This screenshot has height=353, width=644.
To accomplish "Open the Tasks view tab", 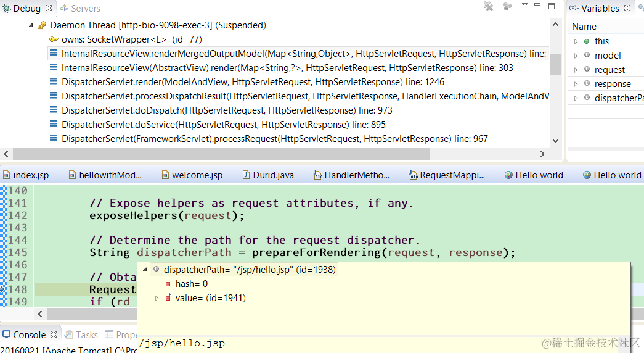I will pos(82,335).
